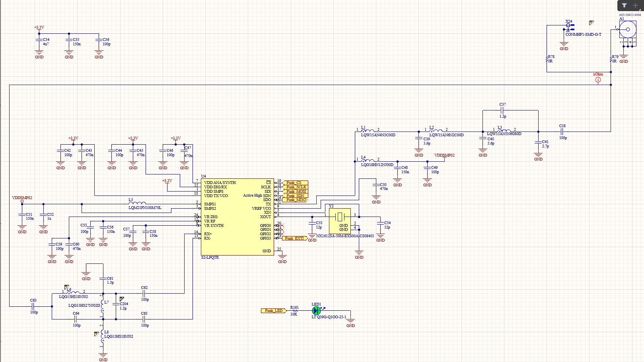This screenshot has width=644, height=362.
Task: Expand the floating toolbar via its corner triangle
Action: click(x=640, y=10)
